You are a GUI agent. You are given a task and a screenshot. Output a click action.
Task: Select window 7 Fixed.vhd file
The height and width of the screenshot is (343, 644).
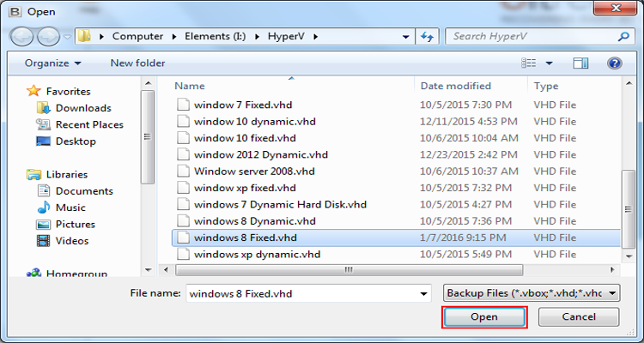(x=243, y=105)
